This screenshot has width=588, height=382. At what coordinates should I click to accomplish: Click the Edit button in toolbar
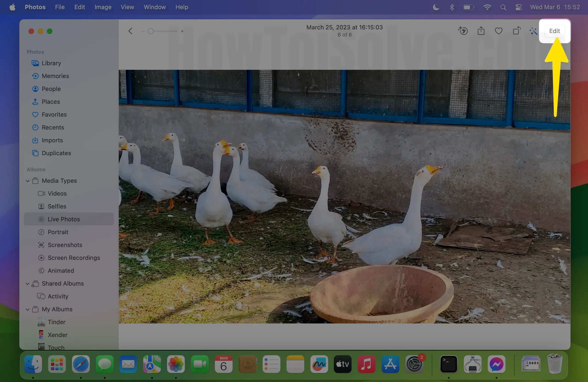tap(554, 31)
